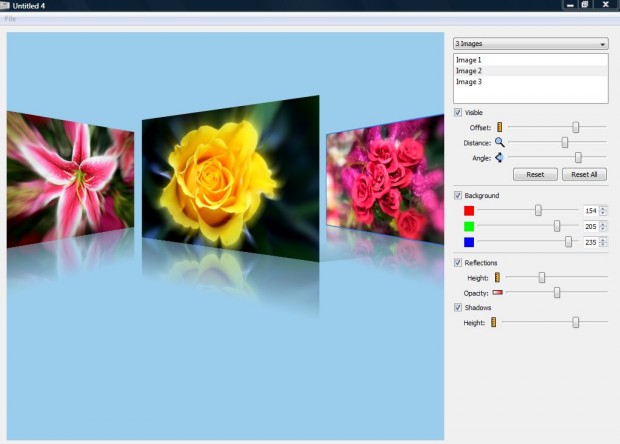The height and width of the screenshot is (444, 620).
Task: Open the 3 Images dropdown
Action: tap(530, 44)
